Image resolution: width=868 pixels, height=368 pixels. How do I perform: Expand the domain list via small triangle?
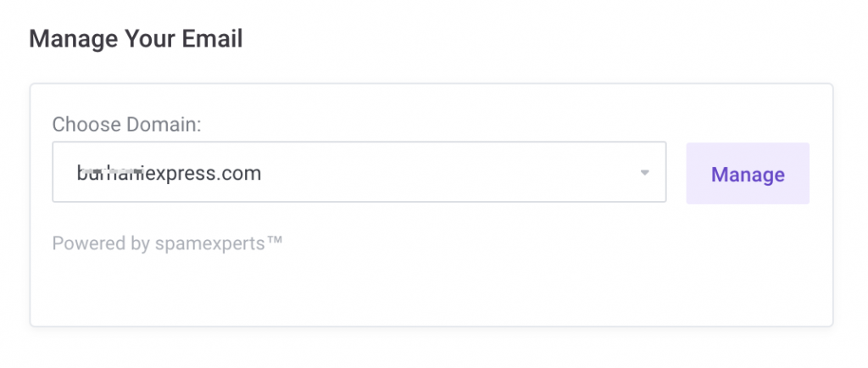[644, 173]
